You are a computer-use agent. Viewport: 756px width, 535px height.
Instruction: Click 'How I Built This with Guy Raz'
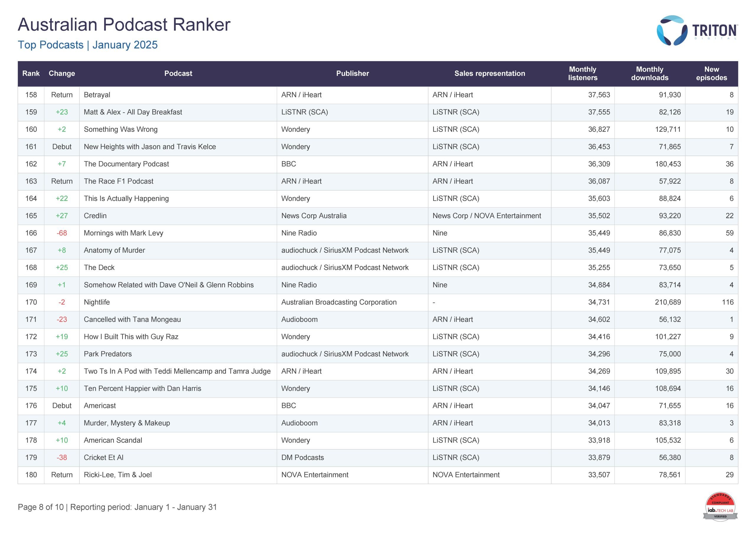(131, 337)
